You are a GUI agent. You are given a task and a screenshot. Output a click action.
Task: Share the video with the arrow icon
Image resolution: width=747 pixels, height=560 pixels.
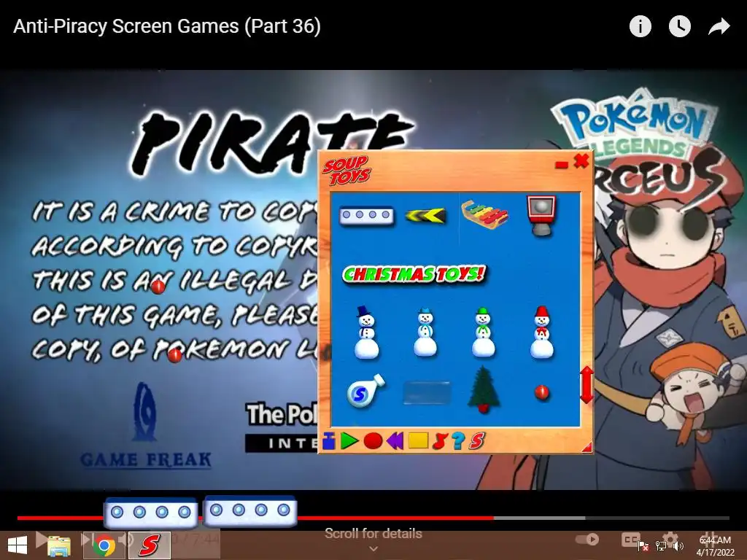tap(719, 26)
